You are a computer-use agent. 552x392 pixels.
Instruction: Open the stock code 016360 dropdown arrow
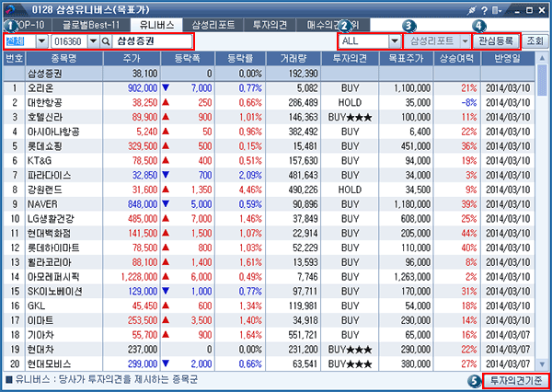tap(94, 41)
